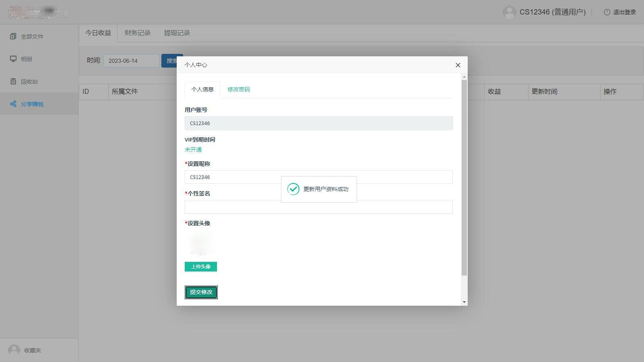Open the 回收站 recycle bin icon
Screen dimensions: 644x362
click(13, 81)
